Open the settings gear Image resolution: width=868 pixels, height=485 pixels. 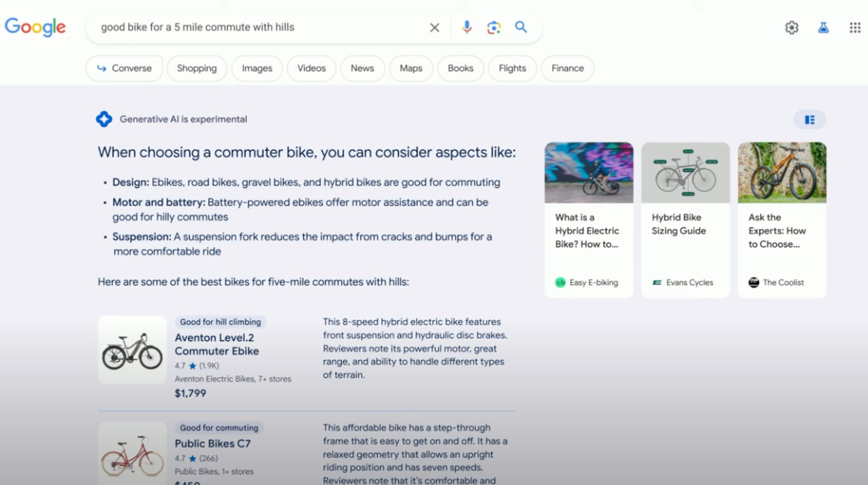792,28
